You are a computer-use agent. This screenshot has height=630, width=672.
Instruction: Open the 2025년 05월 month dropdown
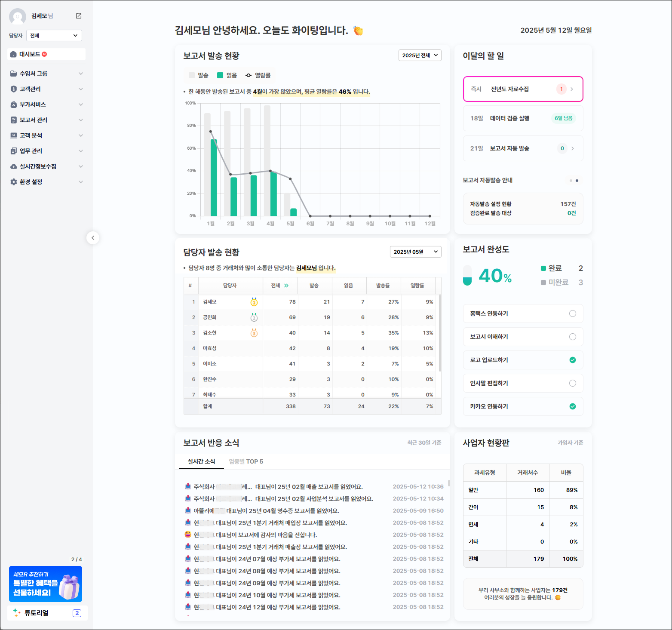[415, 252]
